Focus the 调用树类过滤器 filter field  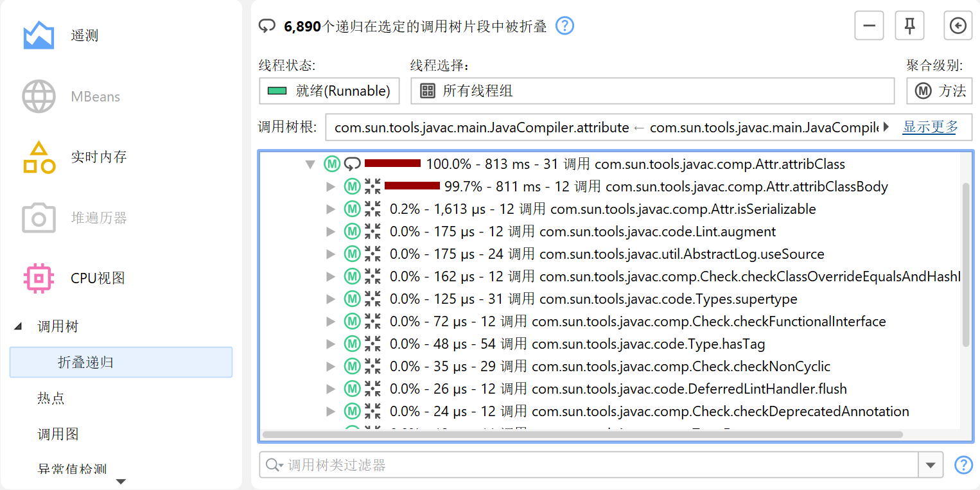(x=589, y=465)
